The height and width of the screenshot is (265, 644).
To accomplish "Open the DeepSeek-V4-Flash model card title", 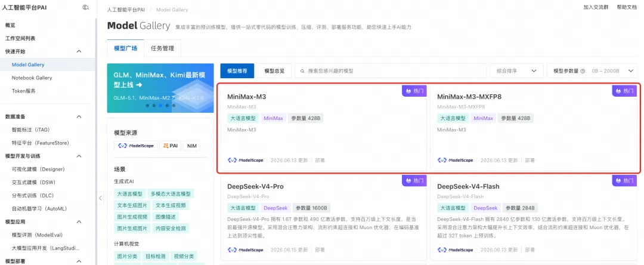I will [x=468, y=187].
